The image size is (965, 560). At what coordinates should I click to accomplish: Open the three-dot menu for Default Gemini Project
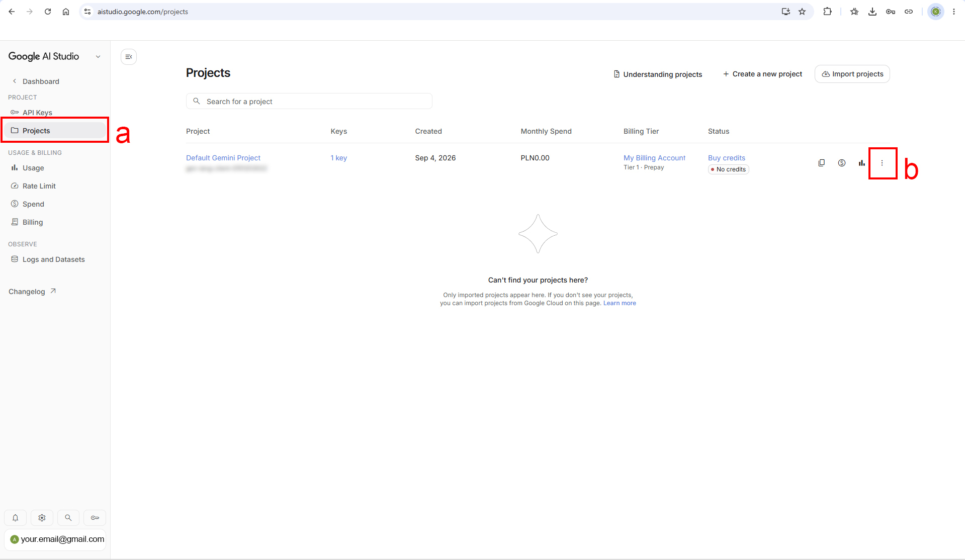coord(882,163)
